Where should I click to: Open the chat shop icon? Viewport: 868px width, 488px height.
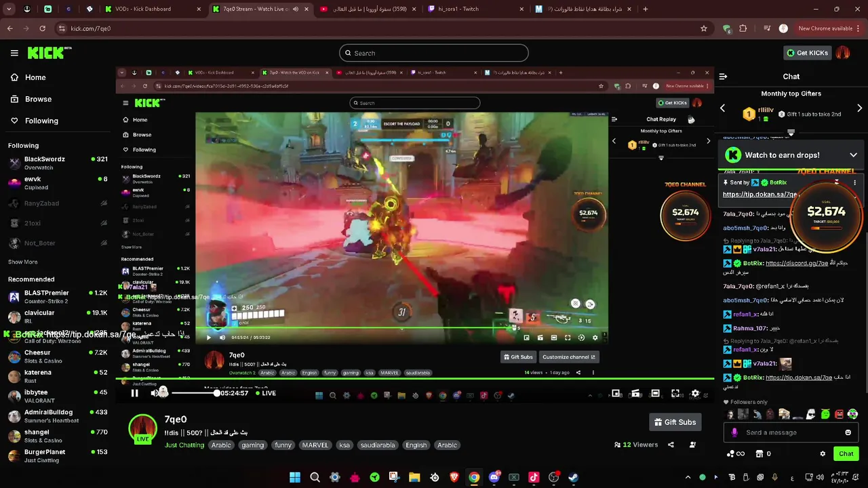759,453
